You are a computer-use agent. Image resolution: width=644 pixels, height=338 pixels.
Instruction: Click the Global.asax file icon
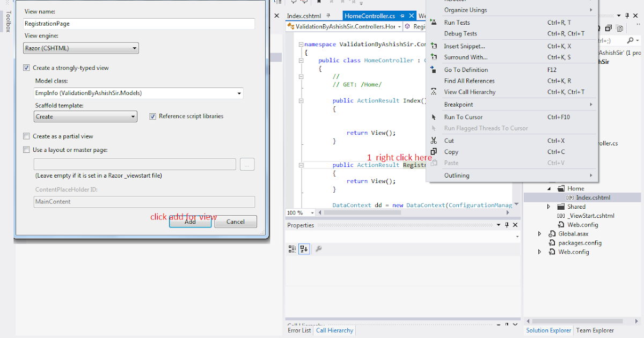point(552,234)
